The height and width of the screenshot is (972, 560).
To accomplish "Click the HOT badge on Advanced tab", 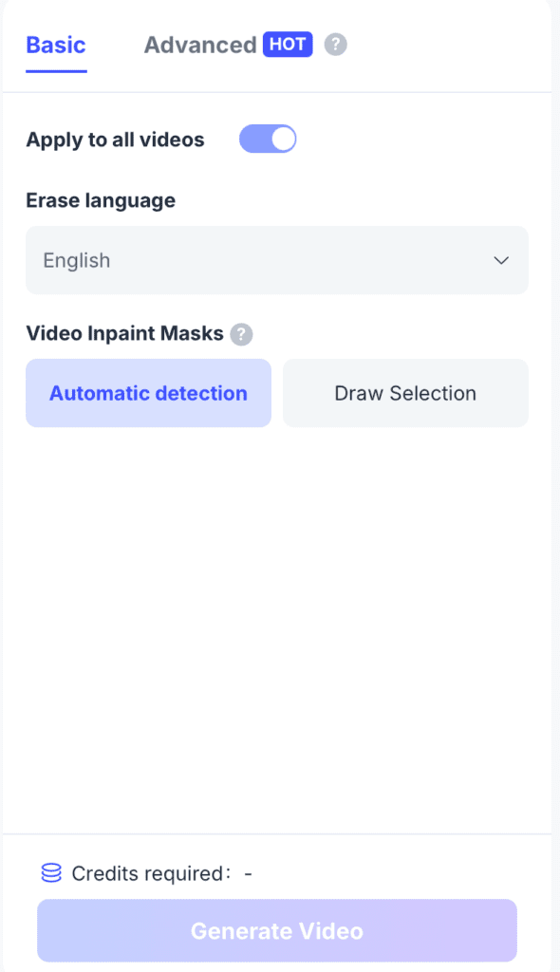I will [287, 45].
